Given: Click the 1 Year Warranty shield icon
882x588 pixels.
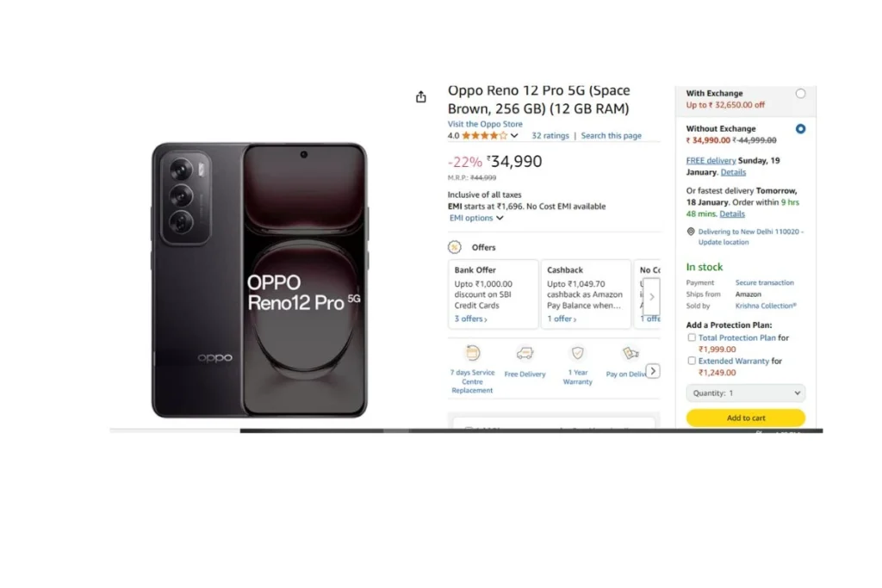Looking at the screenshot, I should (578, 353).
